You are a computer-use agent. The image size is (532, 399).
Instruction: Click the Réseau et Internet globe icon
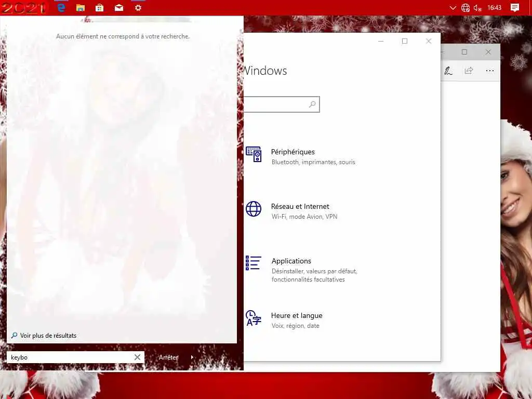pyautogui.click(x=254, y=209)
